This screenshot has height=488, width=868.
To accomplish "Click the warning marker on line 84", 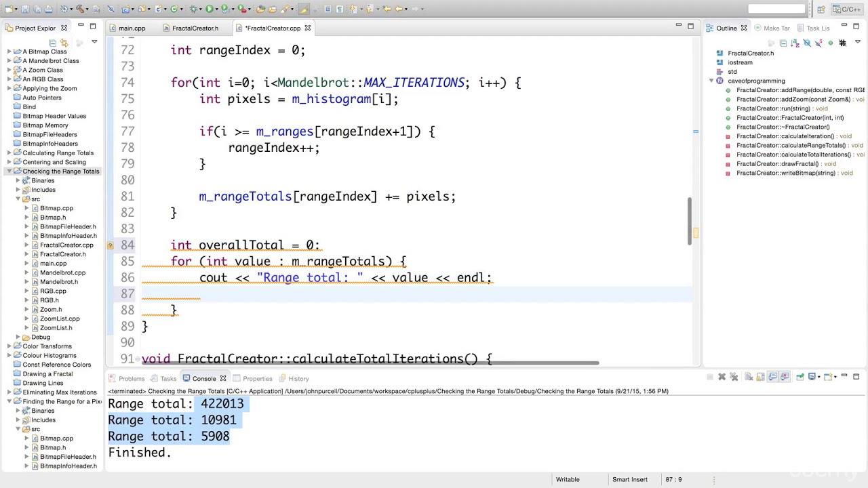I will 111,245.
